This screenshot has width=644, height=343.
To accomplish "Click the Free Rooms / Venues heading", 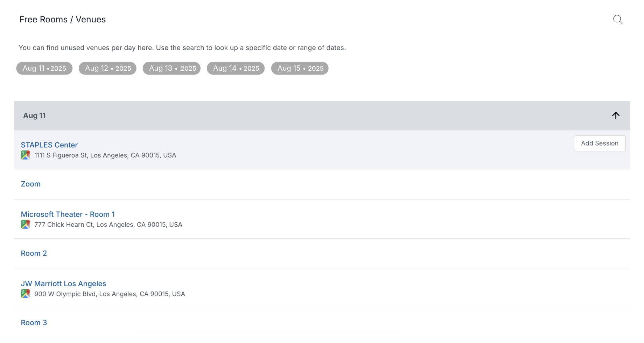I will [x=63, y=20].
